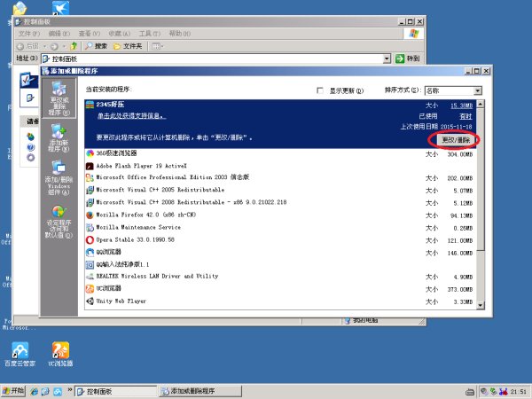Screen dimensions: 532x399
Task: Enable the 显示更新 checkbox
Action: (x=320, y=90)
